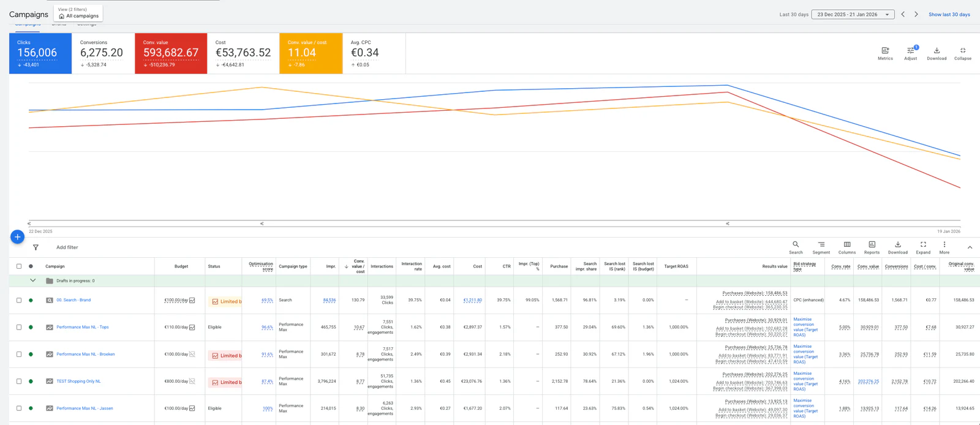Click the €1,211.80 cost value
Screen dimensions: 980x425
click(x=472, y=300)
